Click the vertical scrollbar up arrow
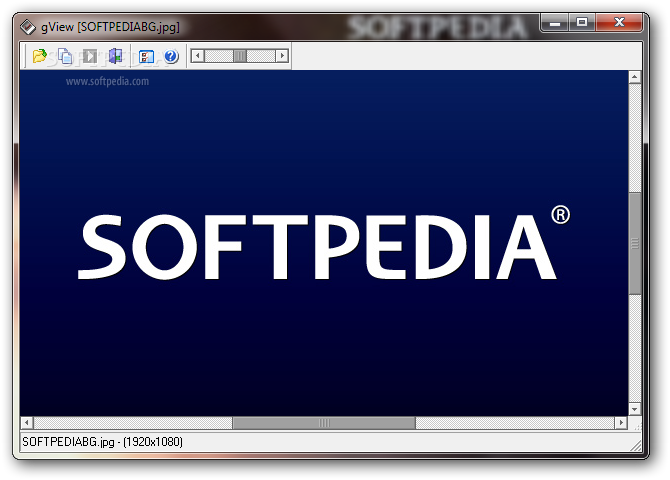This screenshot has height=480, width=670. coord(635,77)
